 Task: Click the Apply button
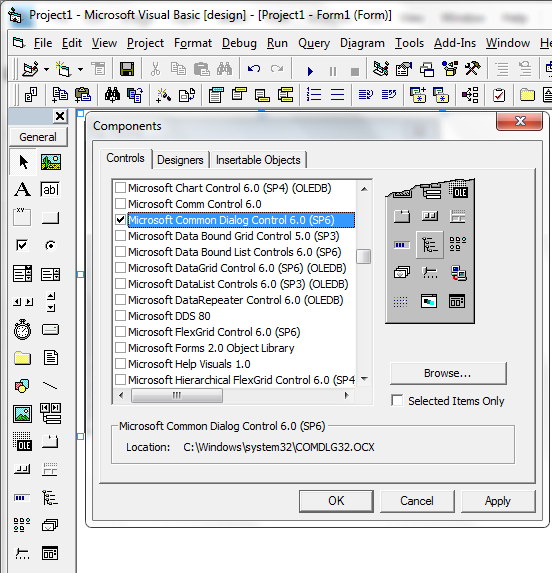[x=498, y=501]
